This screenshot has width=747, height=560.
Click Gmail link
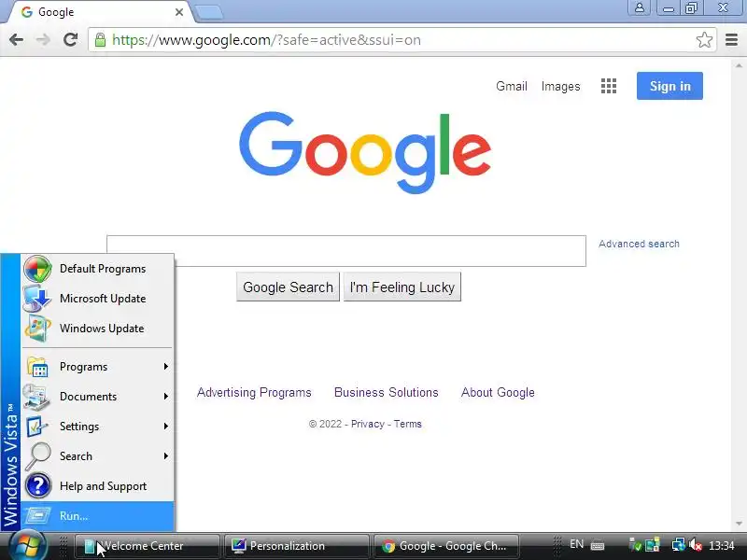coord(511,86)
